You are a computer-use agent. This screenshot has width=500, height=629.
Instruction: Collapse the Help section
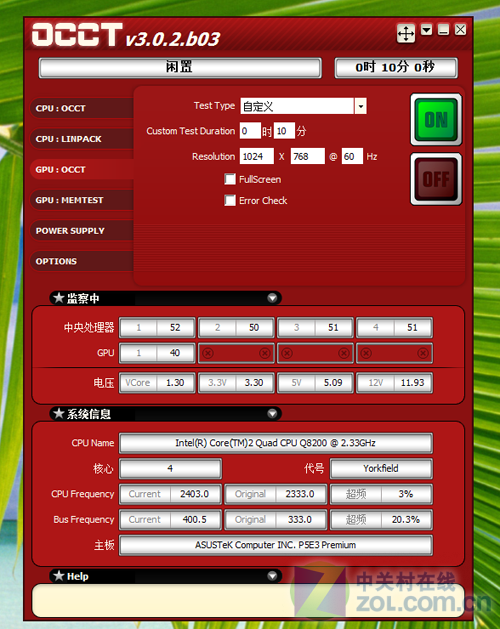coord(272,576)
